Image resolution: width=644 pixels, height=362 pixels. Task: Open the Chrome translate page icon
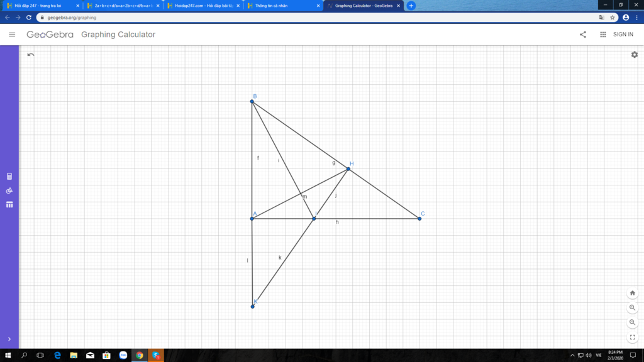tap(602, 18)
